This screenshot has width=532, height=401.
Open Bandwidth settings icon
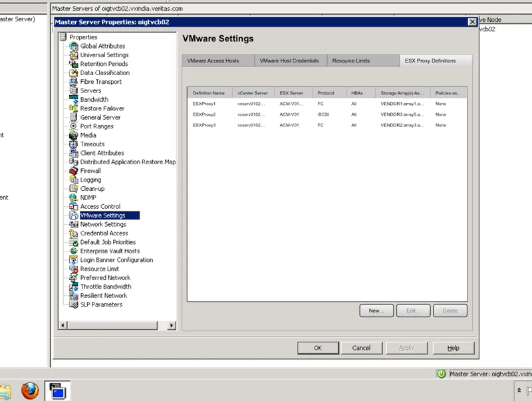point(74,99)
